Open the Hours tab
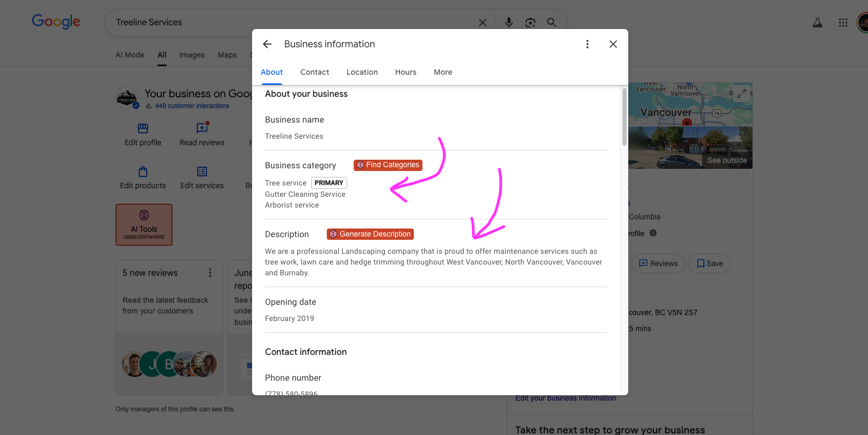868x435 pixels. coord(406,72)
